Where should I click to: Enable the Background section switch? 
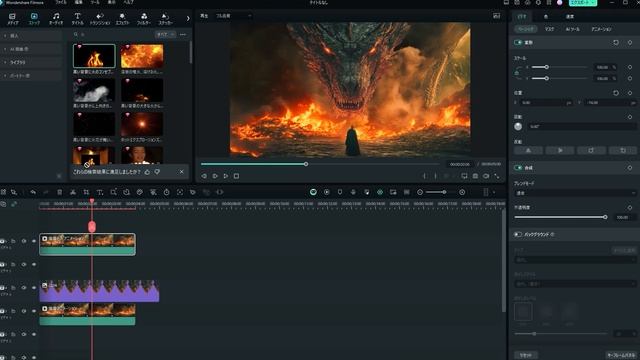click(x=518, y=235)
